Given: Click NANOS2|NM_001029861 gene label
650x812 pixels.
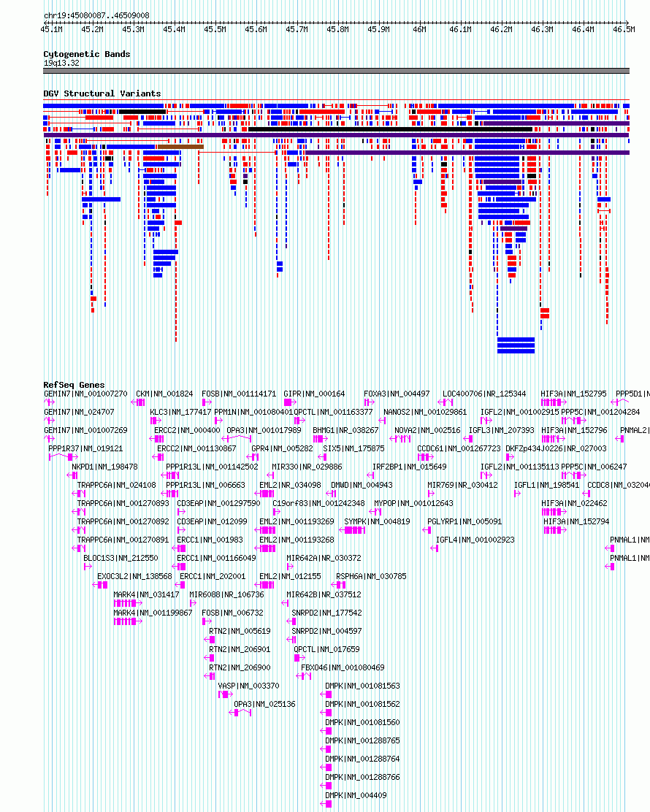Looking at the screenshot, I should click(425, 412).
